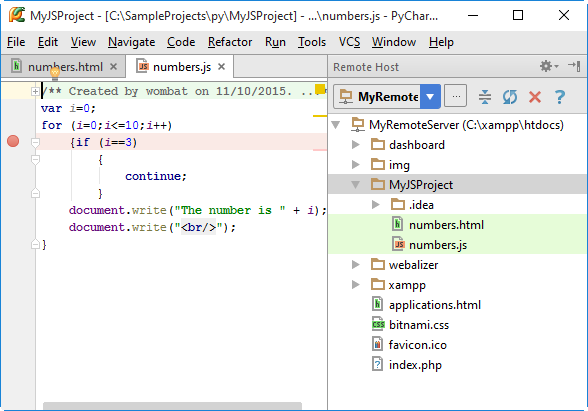The image size is (588, 411).
Task: Expand the xampp folder
Action: click(356, 285)
